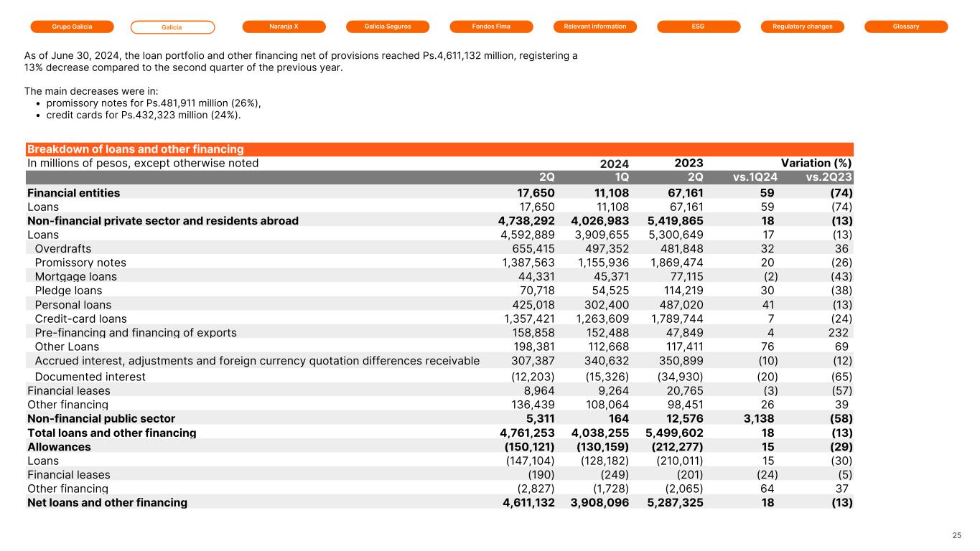Select the Net loans and other financing row
The width and height of the screenshot is (980, 551).
(x=107, y=502)
